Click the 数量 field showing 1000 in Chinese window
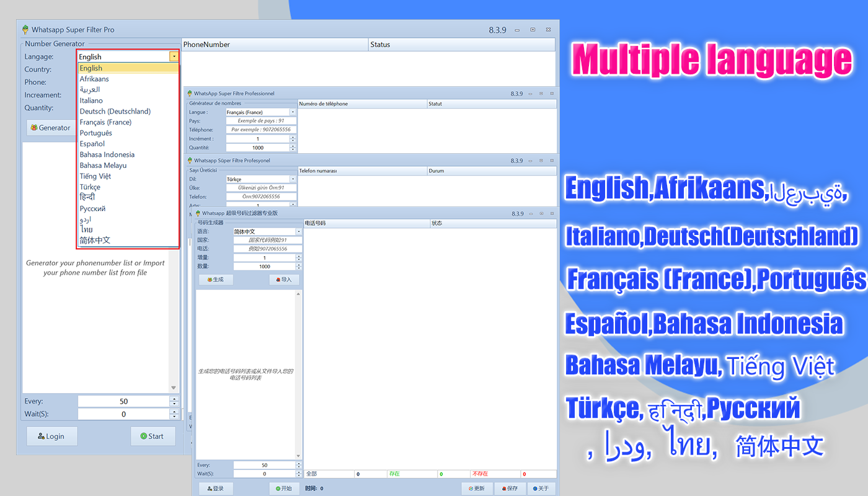 [x=265, y=267]
